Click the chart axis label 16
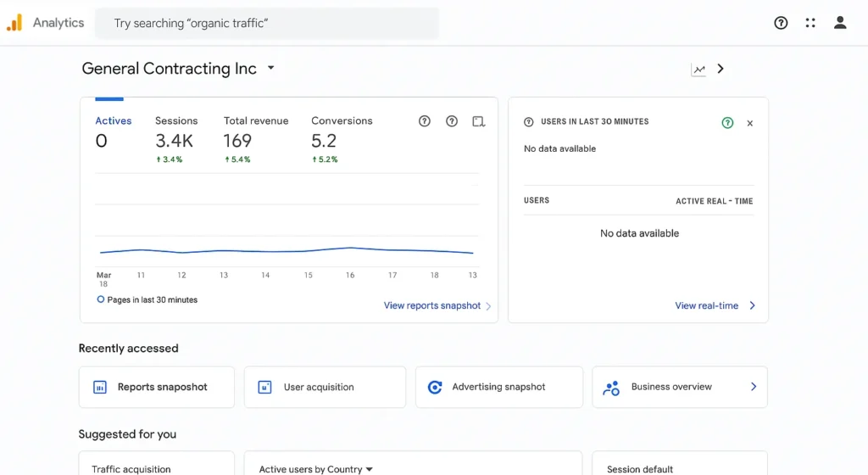868x475 pixels. (350, 275)
